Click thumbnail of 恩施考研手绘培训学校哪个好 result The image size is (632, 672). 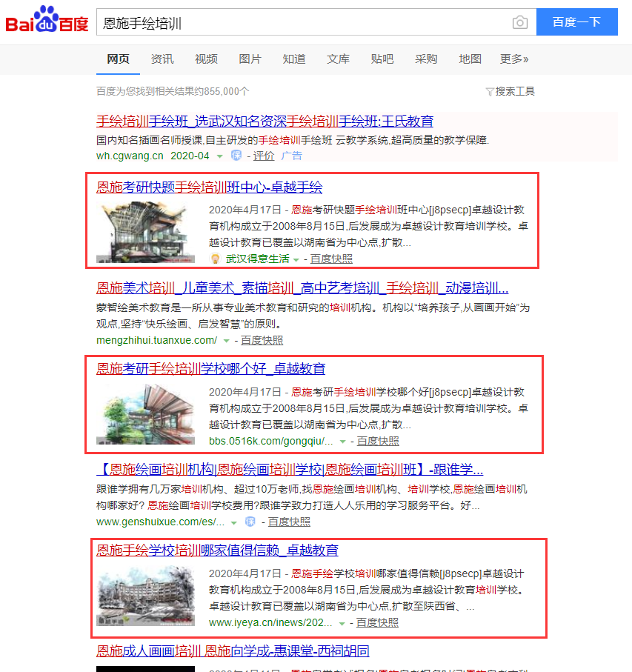point(146,414)
